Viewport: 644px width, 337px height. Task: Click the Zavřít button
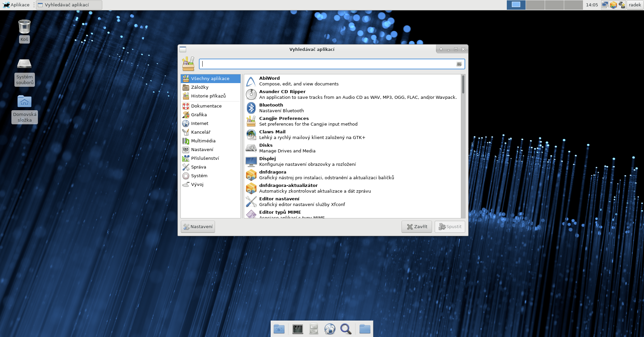click(x=417, y=227)
